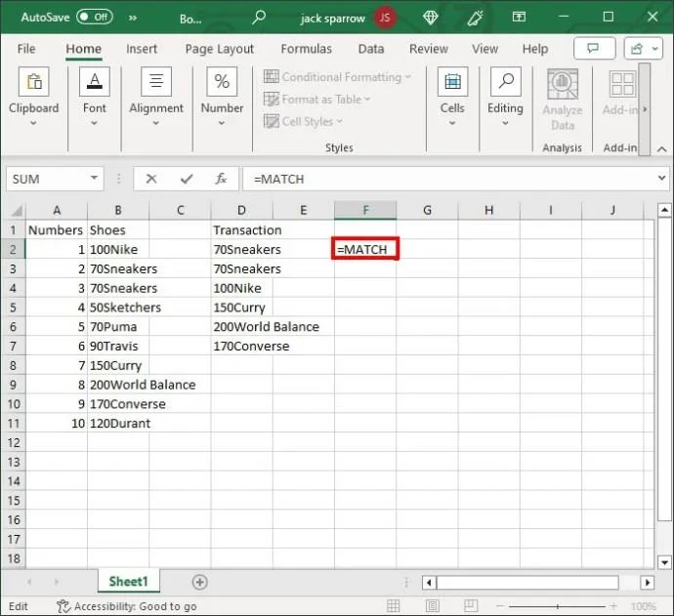Viewport: 674px width, 616px height.
Task: Click cell B2 containing 100Nike
Action: [x=118, y=249]
